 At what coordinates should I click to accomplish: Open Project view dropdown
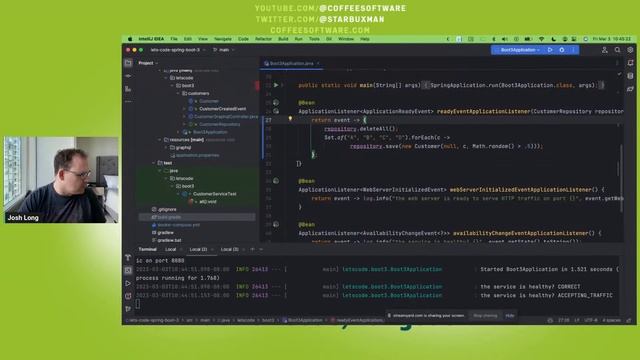[148, 63]
